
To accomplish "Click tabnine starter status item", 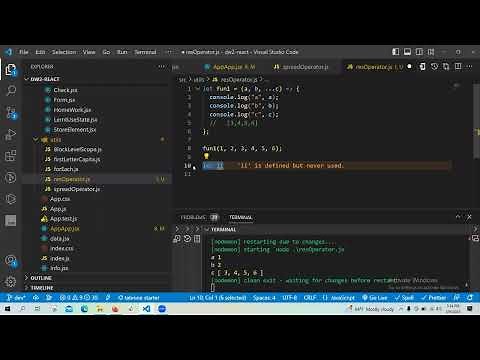I will point(139,298).
